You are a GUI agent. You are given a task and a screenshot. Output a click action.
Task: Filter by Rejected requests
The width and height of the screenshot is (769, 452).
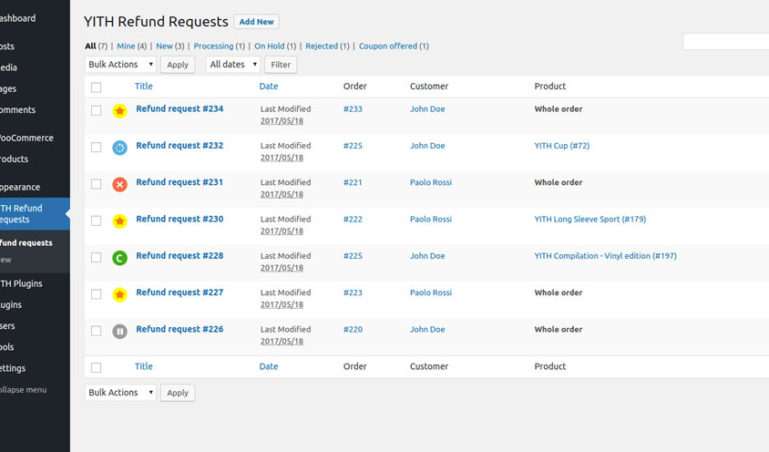(322, 46)
